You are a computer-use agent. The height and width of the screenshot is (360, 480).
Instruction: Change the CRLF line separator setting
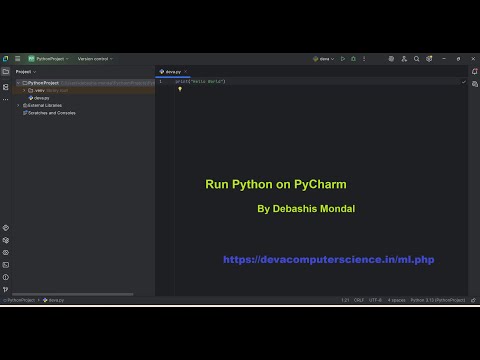[359, 300]
